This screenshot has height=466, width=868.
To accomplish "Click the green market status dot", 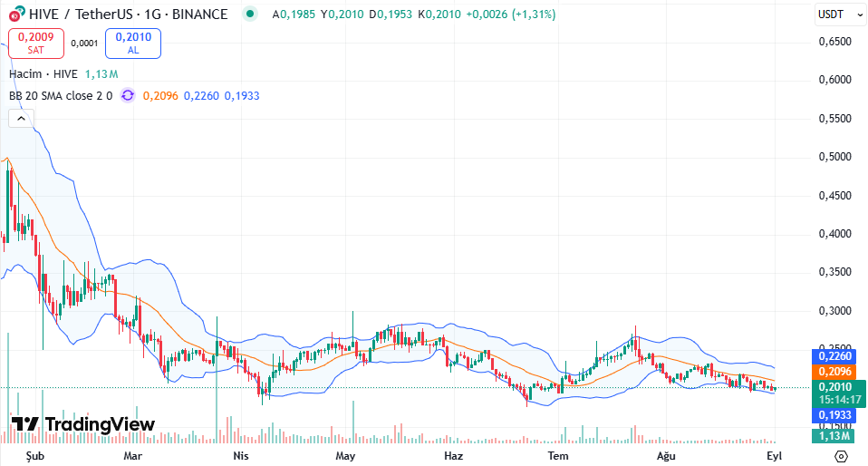I will [250, 14].
